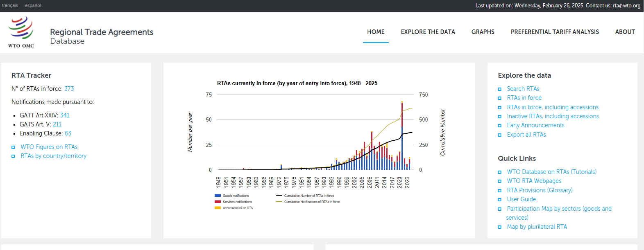Click the GATT Art XXIV 341 link
Screen dimensions: 644x250
(x=65, y=115)
